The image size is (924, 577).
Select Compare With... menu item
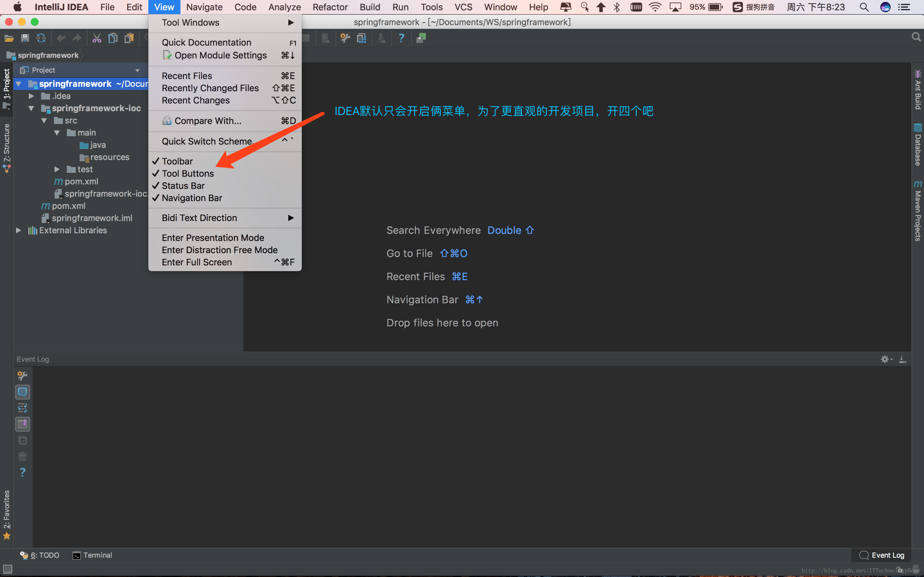(225, 121)
